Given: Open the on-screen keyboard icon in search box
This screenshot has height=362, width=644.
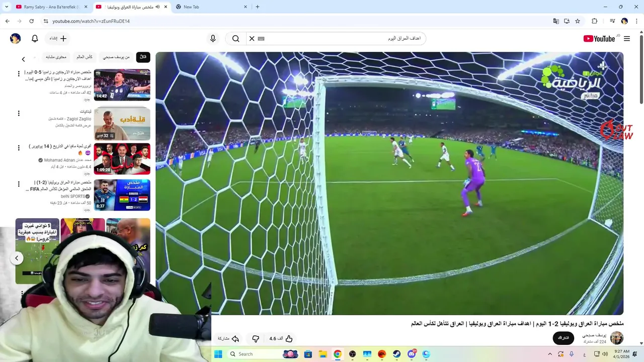Looking at the screenshot, I should tap(261, 39).
